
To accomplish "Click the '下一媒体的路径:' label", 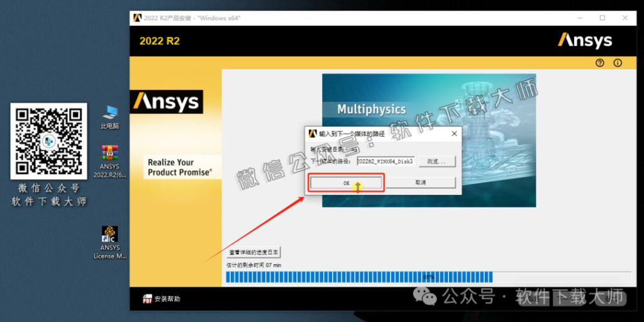I will tap(331, 162).
